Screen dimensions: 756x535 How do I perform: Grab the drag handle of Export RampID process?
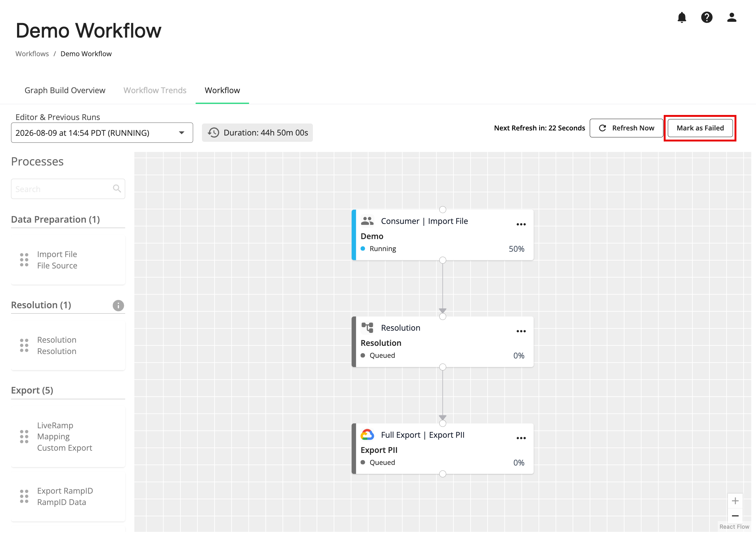pyautogui.click(x=24, y=496)
